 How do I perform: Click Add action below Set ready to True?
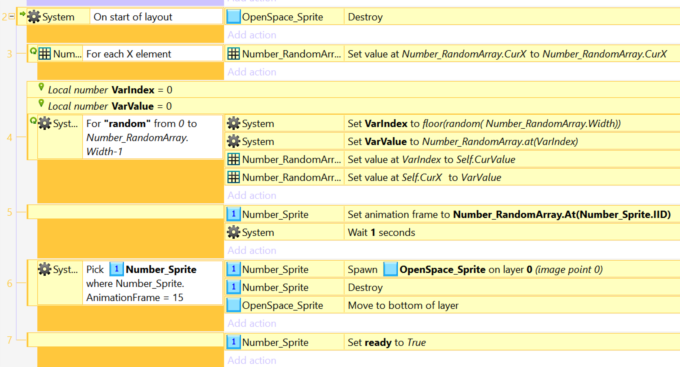pyautogui.click(x=252, y=360)
